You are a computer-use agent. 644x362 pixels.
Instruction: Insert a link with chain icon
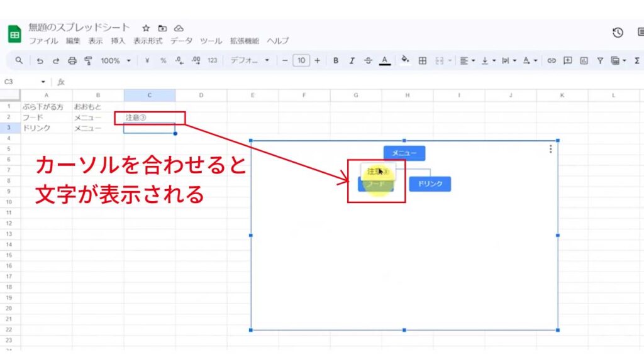(x=552, y=61)
